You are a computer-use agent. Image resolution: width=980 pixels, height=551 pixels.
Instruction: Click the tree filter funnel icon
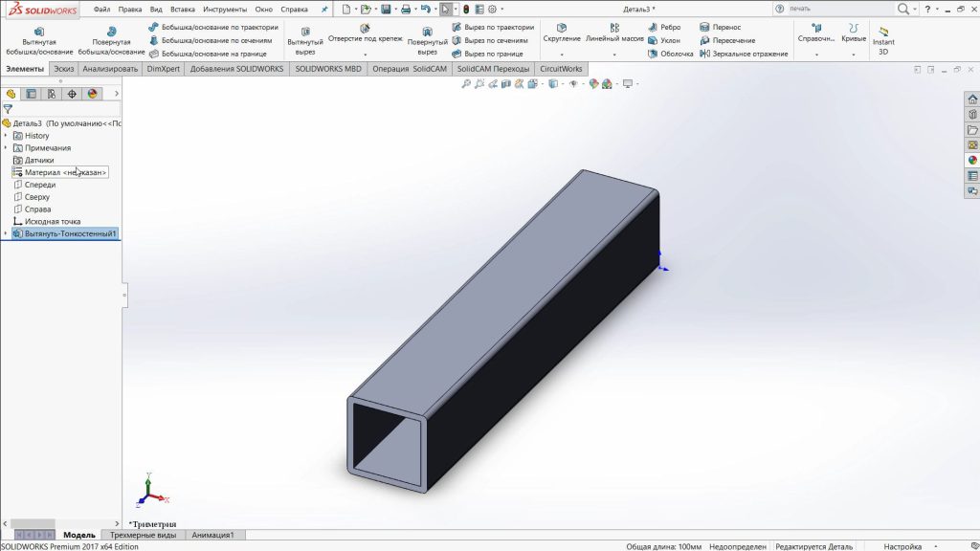(8, 109)
